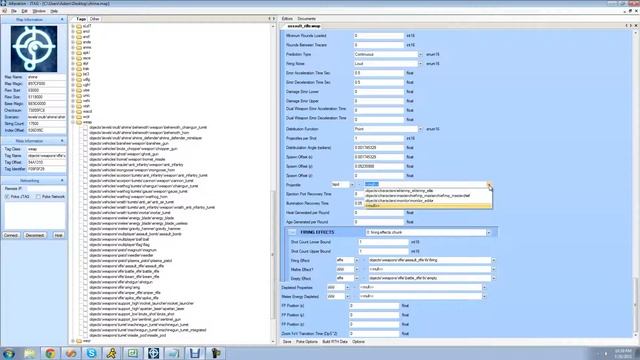Screen dimensions: 640x360
Task: Switch to the Ascension target-logo taskbar icon
Action: tap(153, 353)
